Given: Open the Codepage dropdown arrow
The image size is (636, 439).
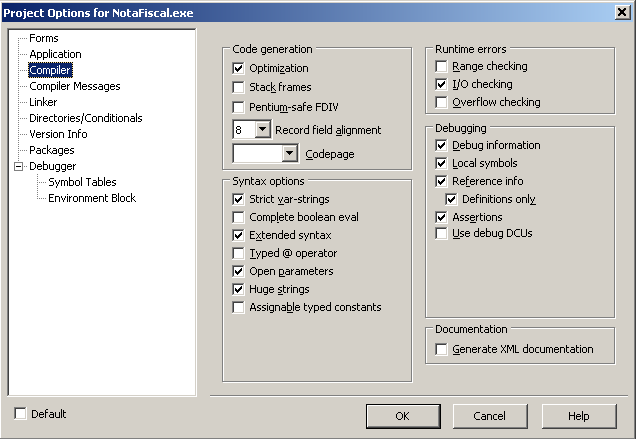Looking at the screenshot, I should coord(290,153).
